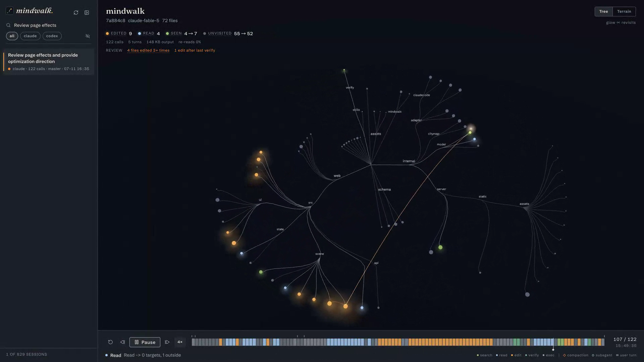Click the 'subagent' legend item

[602, 355]
